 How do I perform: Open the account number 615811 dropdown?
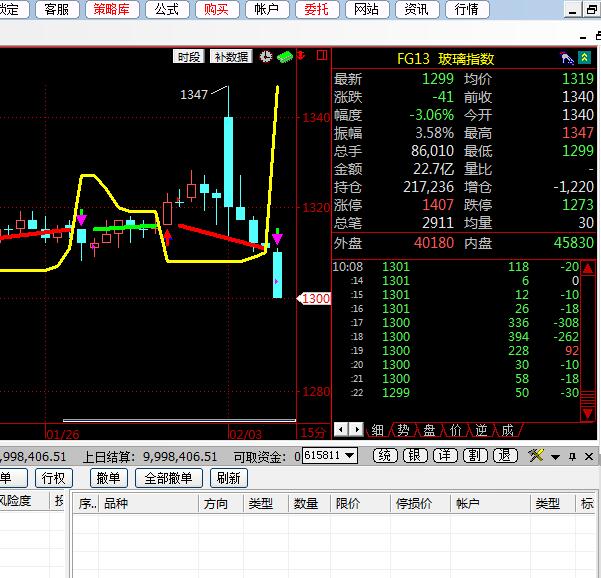pyautogui.click(x=350, y=456)
